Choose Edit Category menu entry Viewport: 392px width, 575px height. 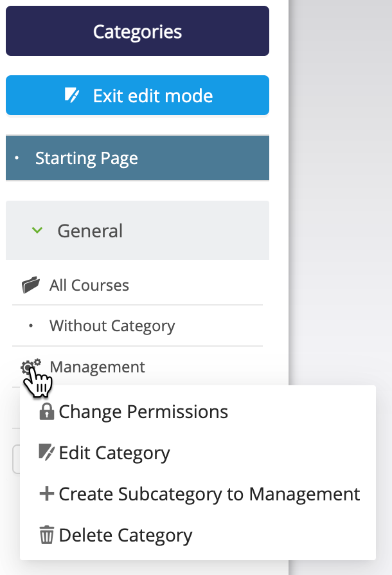point(114,453)
